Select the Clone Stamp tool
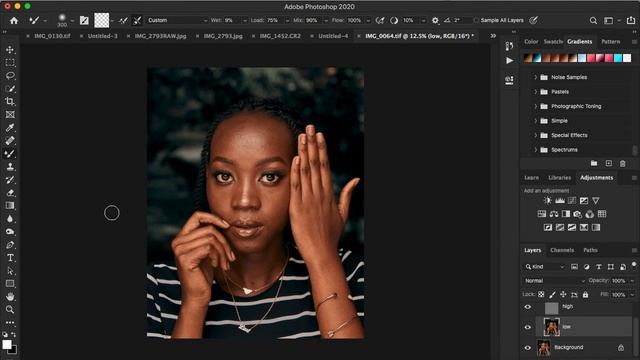640x360 pixels. pyautogui.click(x=10, y=167)
